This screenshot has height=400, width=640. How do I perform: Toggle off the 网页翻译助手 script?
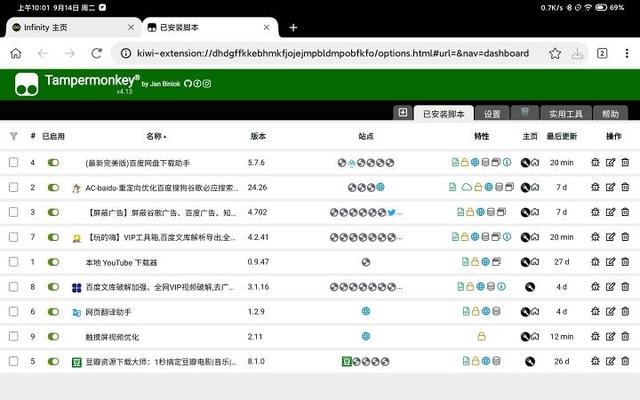click(x=53, y=312)
